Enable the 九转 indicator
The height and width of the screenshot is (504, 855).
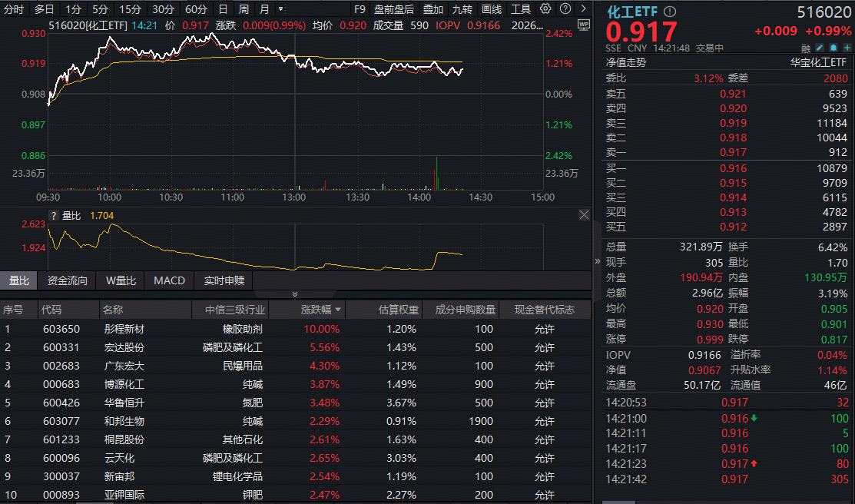pyautogui.click(x=462, y=9)
